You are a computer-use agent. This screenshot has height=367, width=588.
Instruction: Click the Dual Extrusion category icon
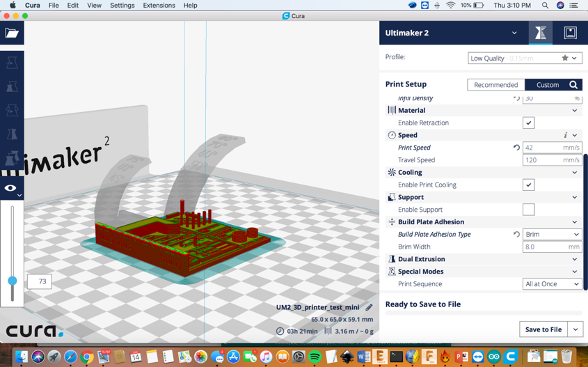tap(392, 259)
